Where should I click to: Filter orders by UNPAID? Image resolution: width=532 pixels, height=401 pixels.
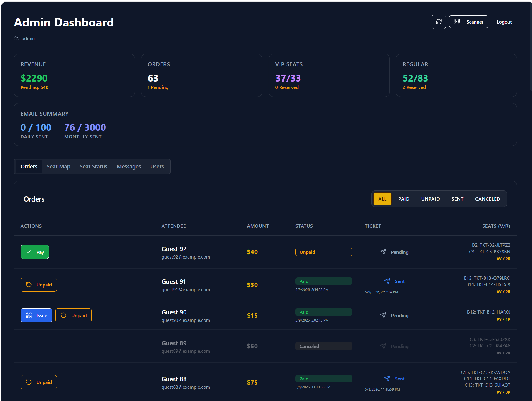430,199
